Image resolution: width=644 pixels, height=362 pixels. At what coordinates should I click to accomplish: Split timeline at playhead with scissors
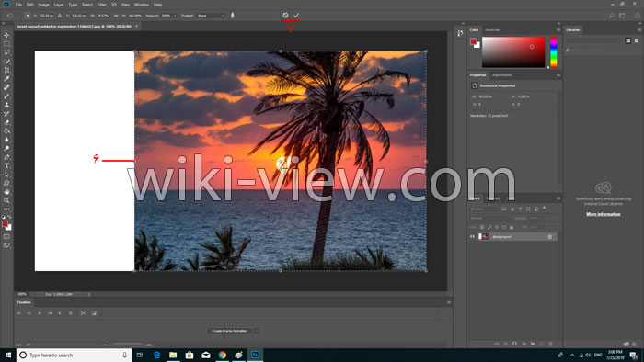[x=84, y=313]
